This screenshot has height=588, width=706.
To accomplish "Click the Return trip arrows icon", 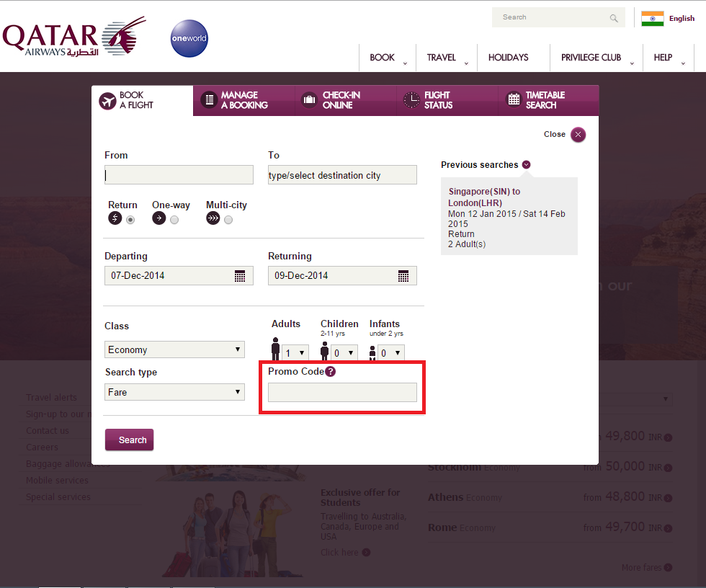I will click(115, 218).
